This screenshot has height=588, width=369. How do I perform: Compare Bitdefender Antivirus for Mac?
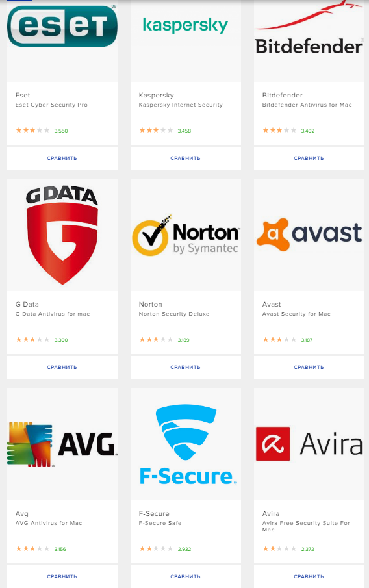click(309, 159)
